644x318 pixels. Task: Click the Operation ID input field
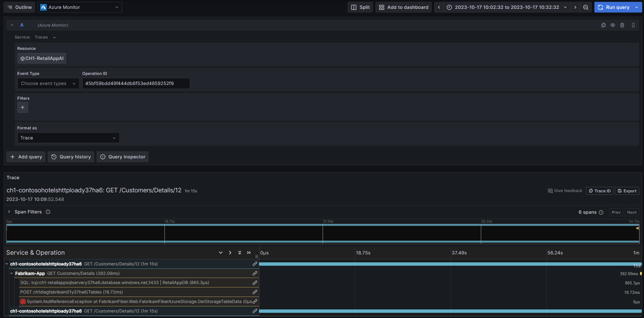coord(136,83)
